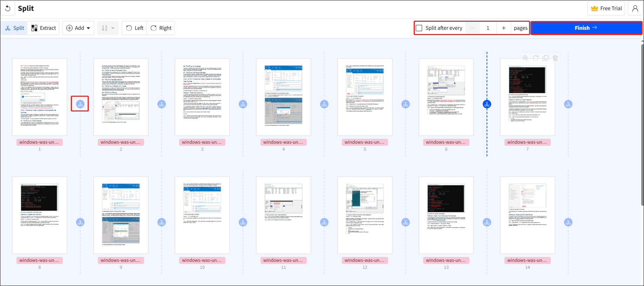Select the page 5 thumbnail
The image size is (644, 286).
[365, 97]
